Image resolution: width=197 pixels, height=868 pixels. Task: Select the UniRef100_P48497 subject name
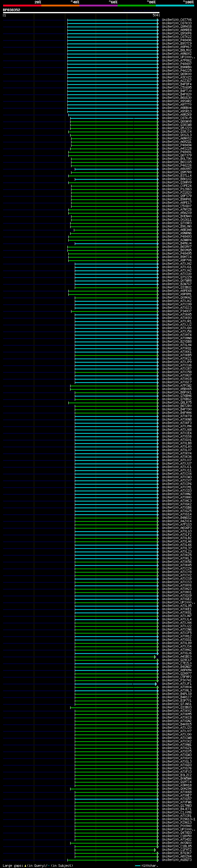click(x=176, y=64)
